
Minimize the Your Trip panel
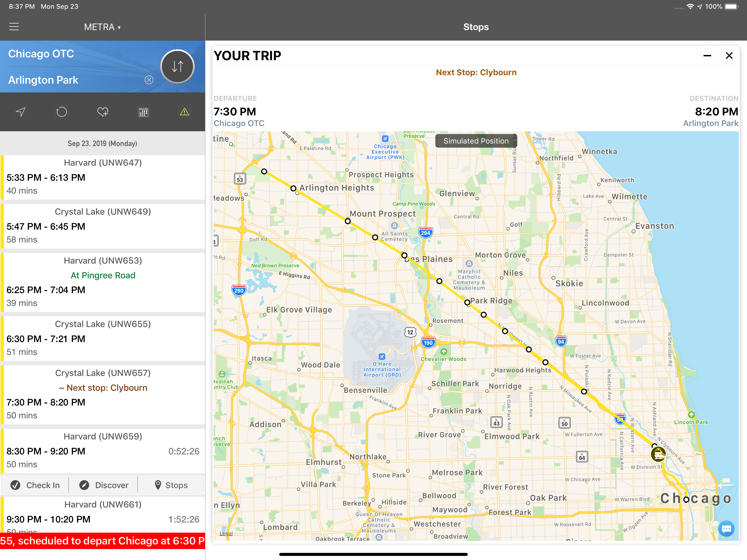click(x=707, y=56)
